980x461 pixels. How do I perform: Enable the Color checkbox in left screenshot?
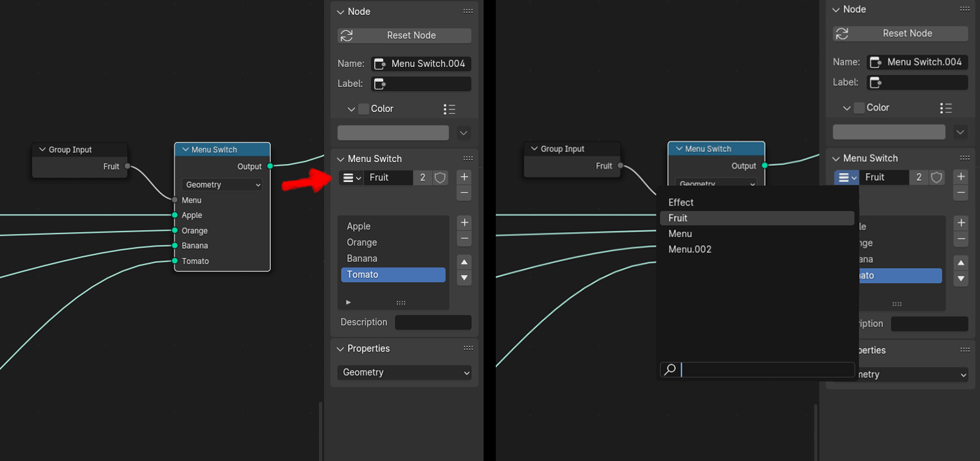coord(364,109)
